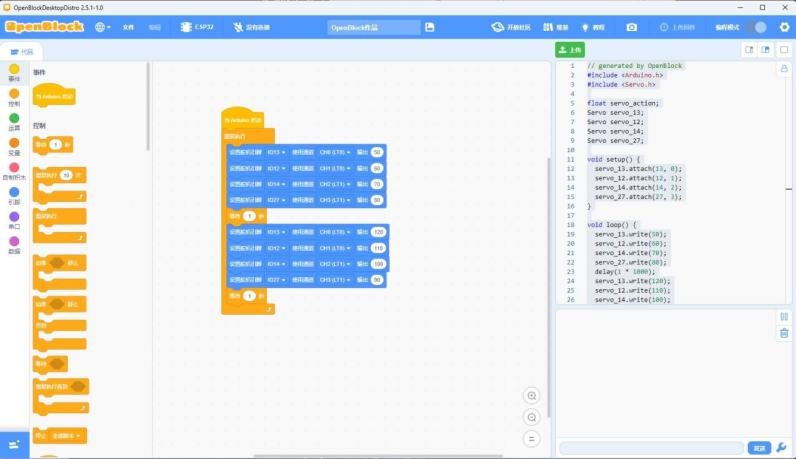Open IO13 pin dropdown in output-50 block

(276, 152)
